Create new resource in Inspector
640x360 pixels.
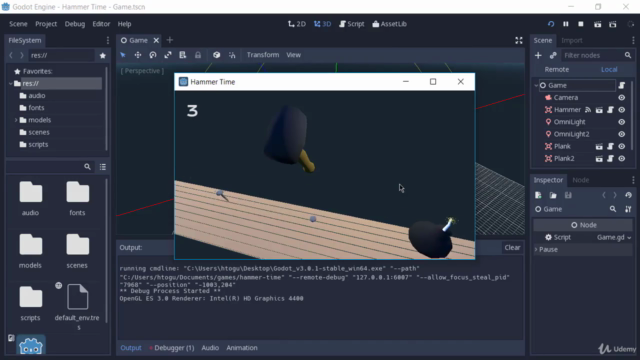(x=538, y=196)
